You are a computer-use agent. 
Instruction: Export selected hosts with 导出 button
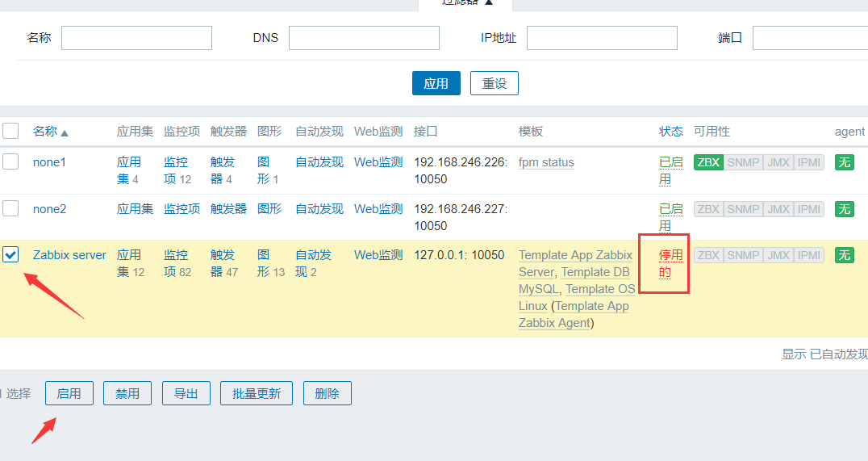[186, 393]
